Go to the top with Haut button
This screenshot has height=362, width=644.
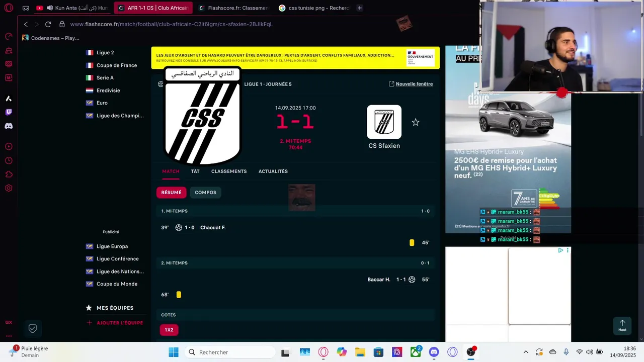622,326
